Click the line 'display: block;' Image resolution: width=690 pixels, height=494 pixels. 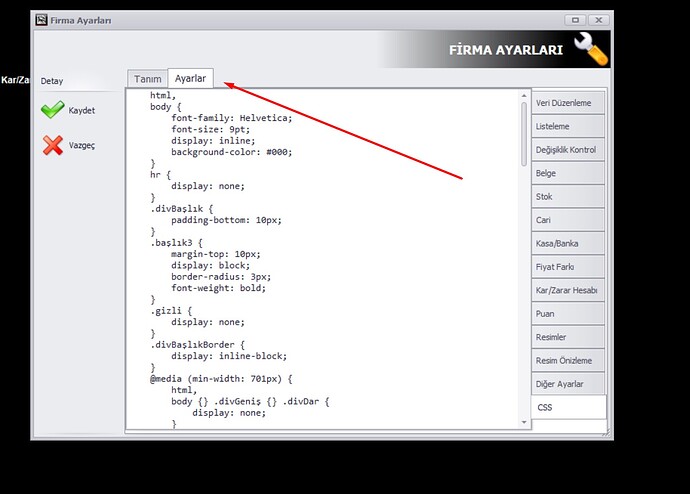pyautogui.click(x=210, y=266)
